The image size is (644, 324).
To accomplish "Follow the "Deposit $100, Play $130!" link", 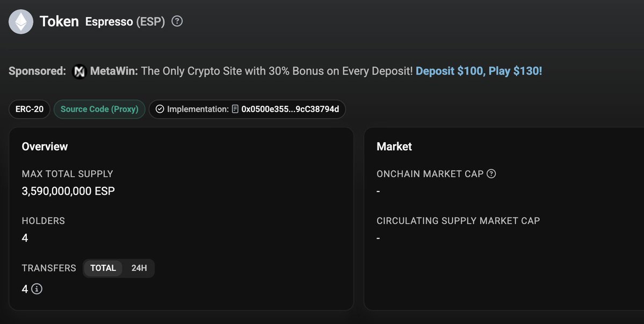I will 479,71.
